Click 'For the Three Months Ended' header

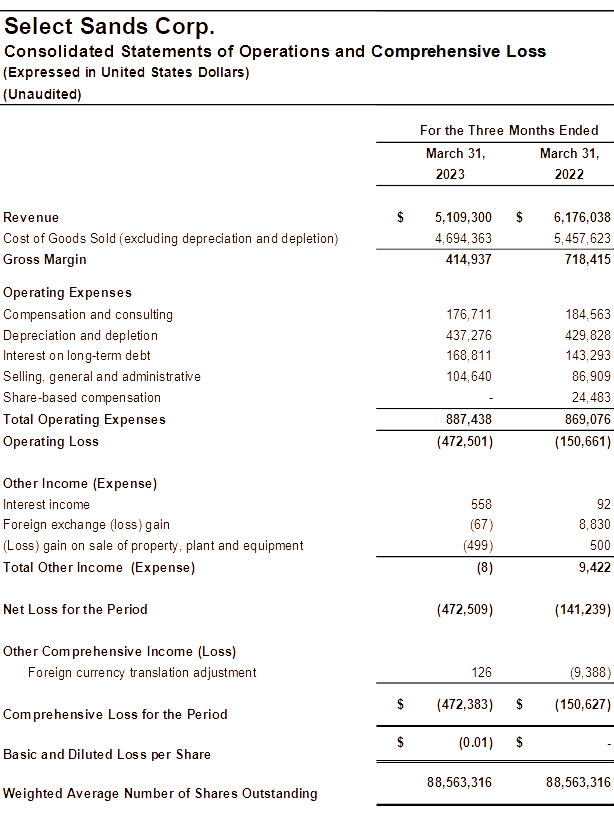click(x=509, y=130)
